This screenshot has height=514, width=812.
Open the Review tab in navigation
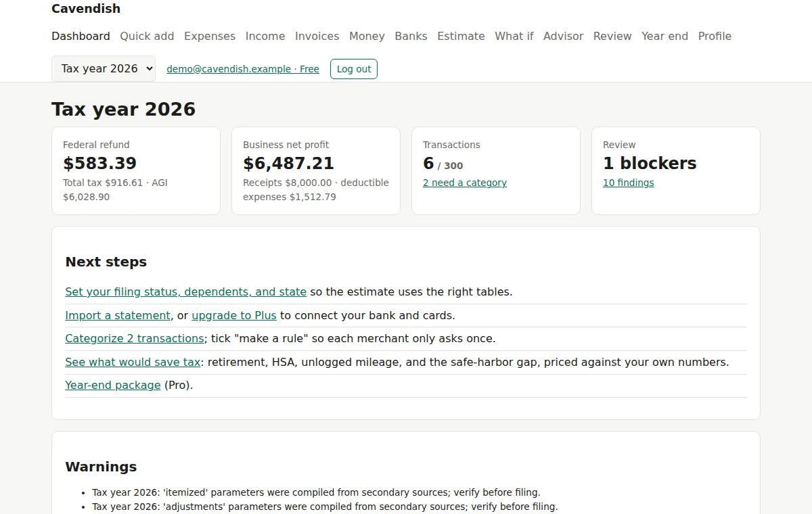pyautogui.click(x=612, y=36)
